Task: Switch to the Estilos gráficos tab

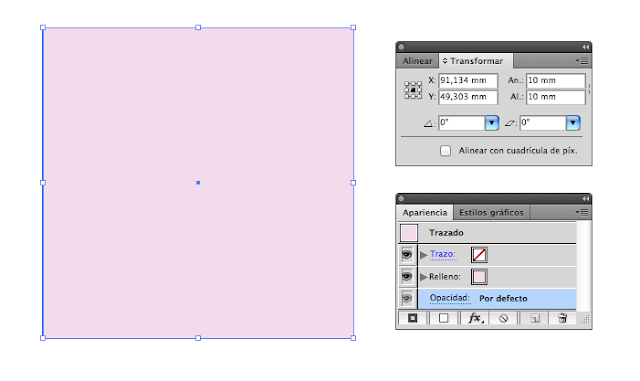Action: tap(491, 213)
